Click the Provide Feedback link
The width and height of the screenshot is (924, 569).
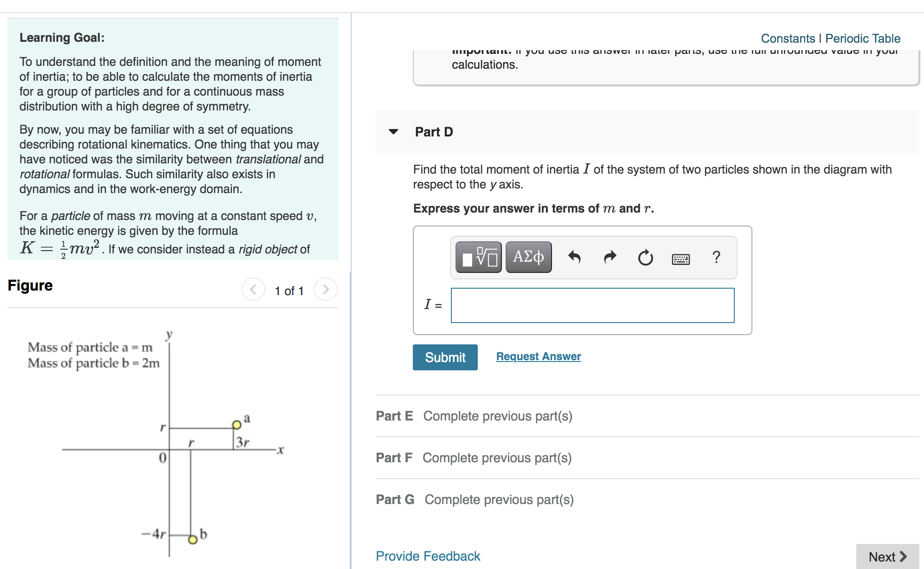click(427, 556)
